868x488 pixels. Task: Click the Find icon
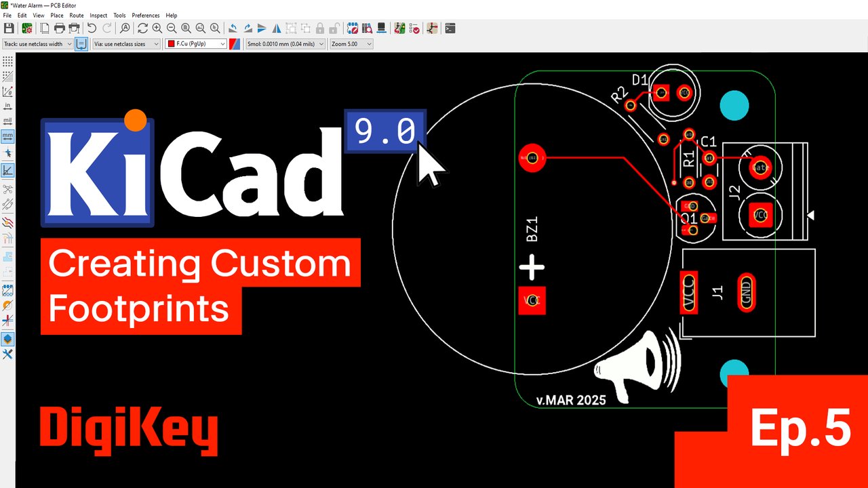[x=125, y=28]
